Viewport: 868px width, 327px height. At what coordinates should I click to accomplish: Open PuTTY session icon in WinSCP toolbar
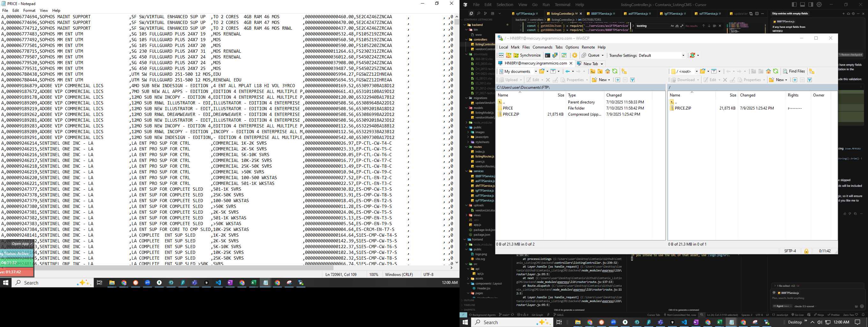(555, 55)
